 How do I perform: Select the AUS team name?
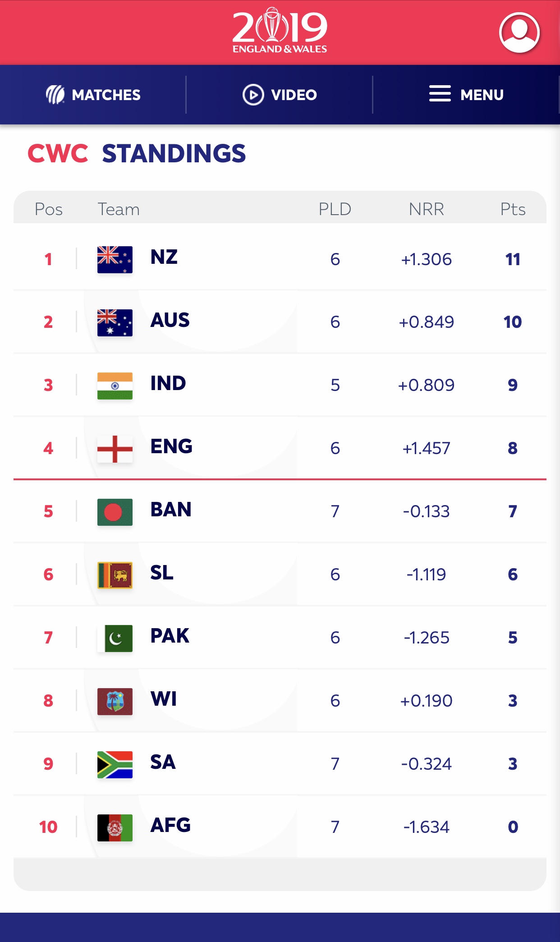170,320
